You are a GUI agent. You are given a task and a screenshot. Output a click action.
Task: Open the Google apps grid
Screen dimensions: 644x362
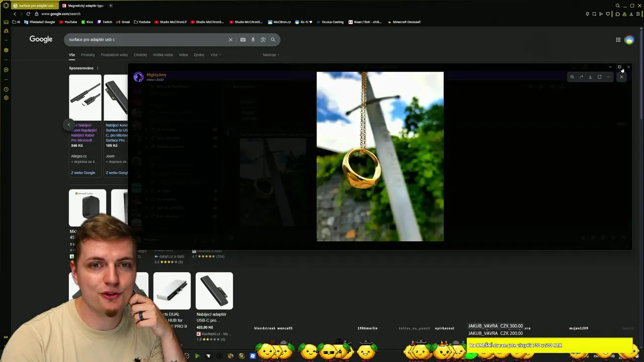[618, 40]
